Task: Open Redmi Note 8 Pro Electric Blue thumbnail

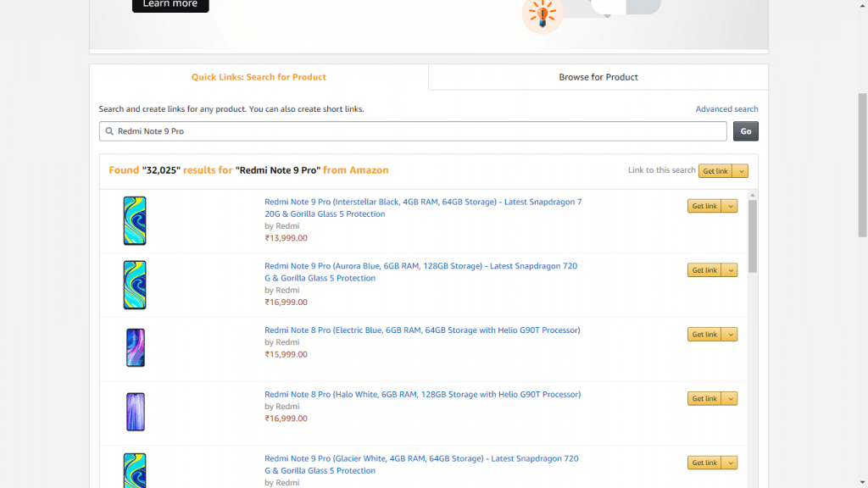Action: tap(135, 348)
